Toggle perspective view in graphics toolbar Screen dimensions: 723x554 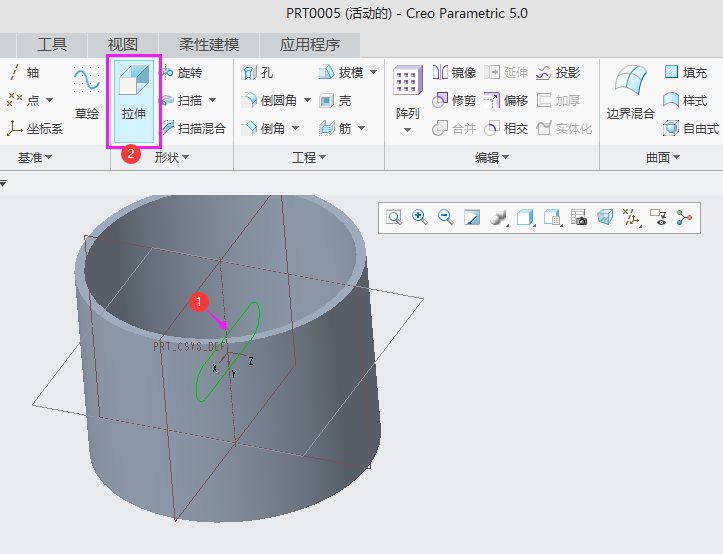point(605,217)
